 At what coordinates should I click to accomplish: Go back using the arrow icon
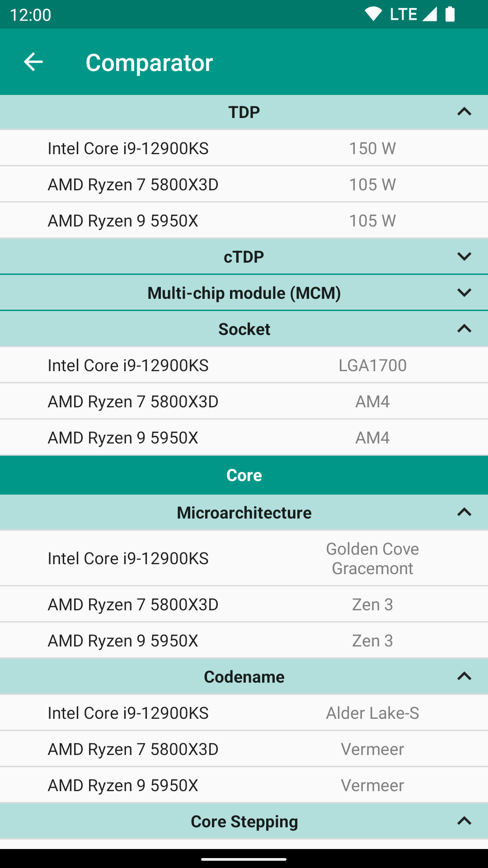click(x=33, y=62)
